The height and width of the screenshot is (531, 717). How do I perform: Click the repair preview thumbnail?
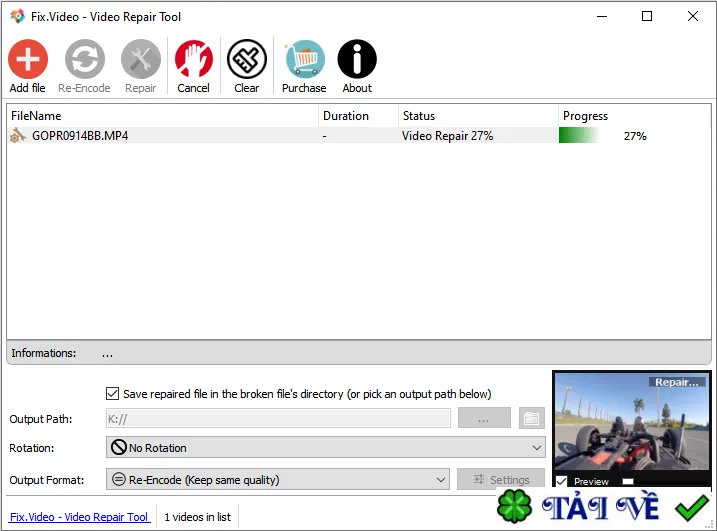pos(632,422)
